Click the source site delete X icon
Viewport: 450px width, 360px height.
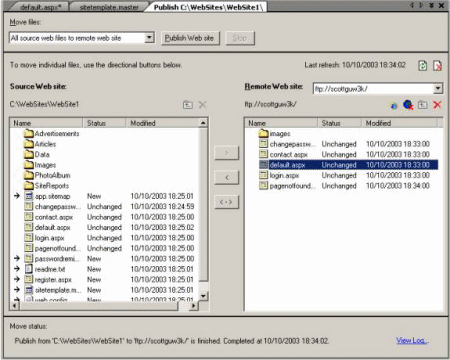tap(202, 105)
